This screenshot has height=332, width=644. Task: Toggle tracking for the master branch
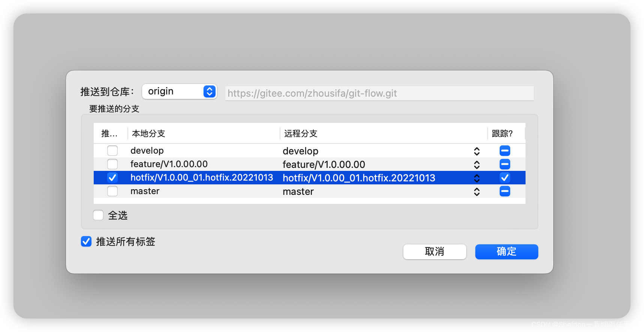click(x=505, y=191)
